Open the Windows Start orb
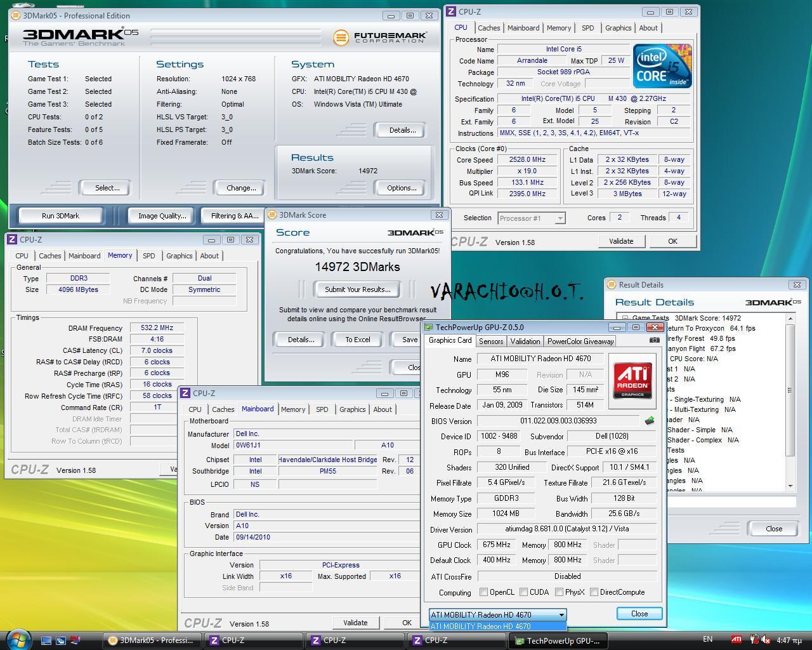Image resolution: width=812 pixels, height=650 pixels. (x=17, y=639)
